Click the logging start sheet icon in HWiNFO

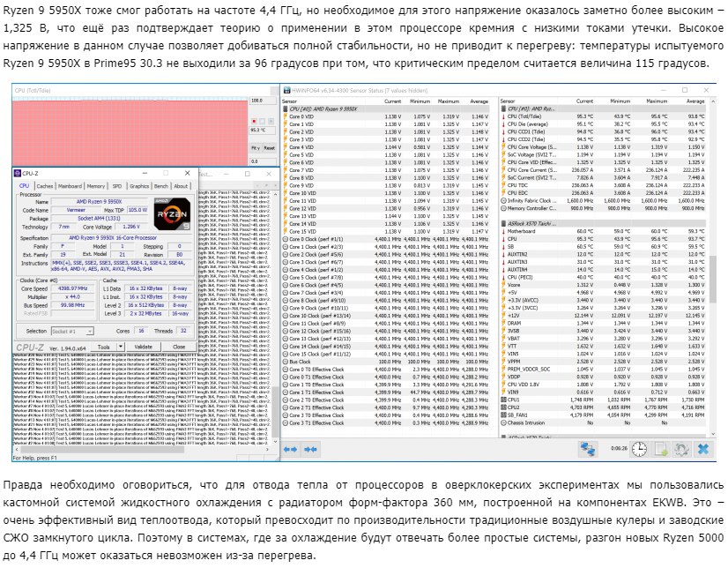pos(661,449)
